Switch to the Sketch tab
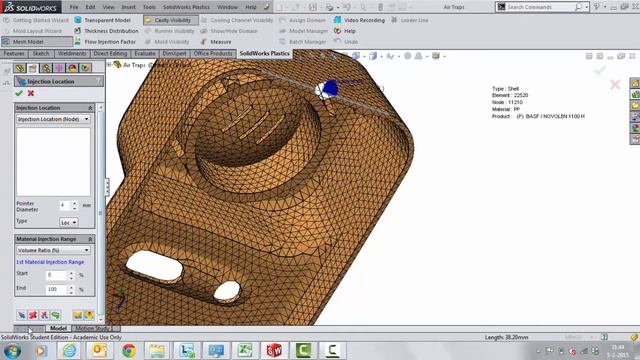Screen dimensions: 640x360 point(41,53)
